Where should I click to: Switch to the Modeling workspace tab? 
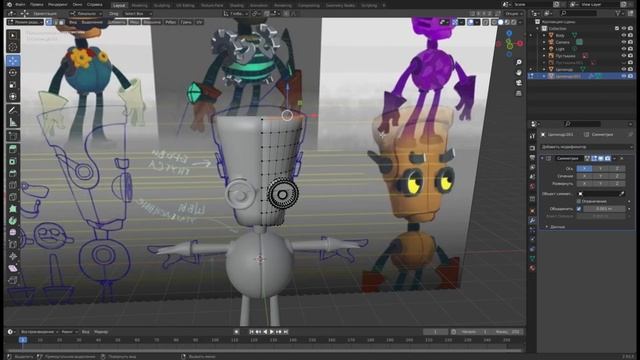[140, 5]
